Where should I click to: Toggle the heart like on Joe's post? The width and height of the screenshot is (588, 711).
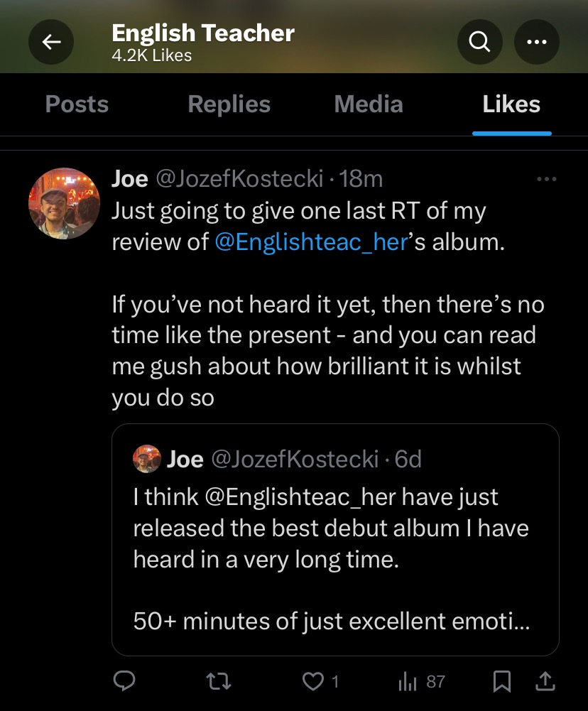click(x=312, y=682)
